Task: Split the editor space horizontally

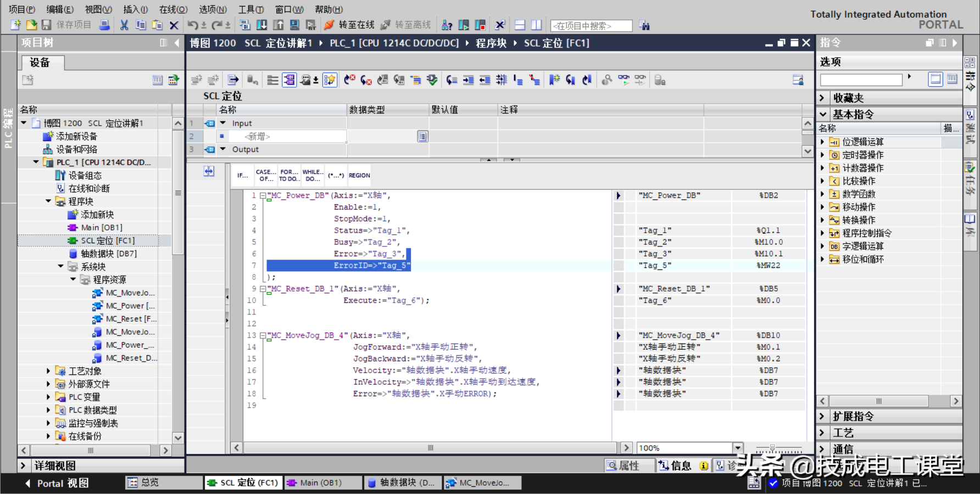Action: (520, 25)
